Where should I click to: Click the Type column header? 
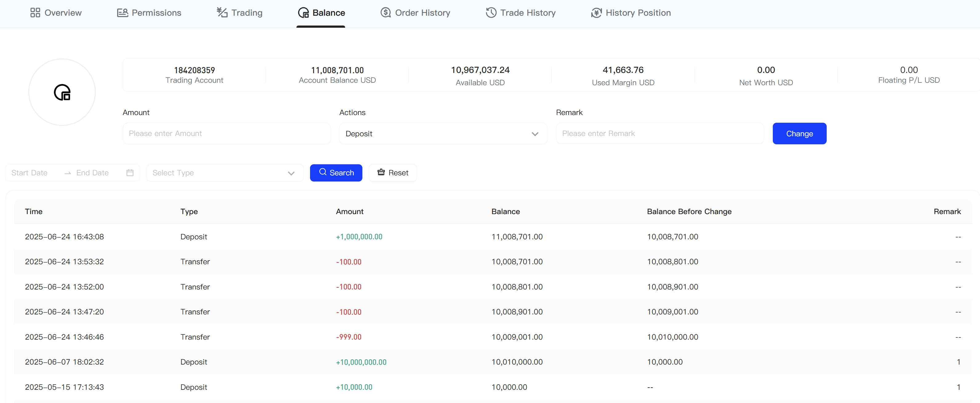pos(189,211)
